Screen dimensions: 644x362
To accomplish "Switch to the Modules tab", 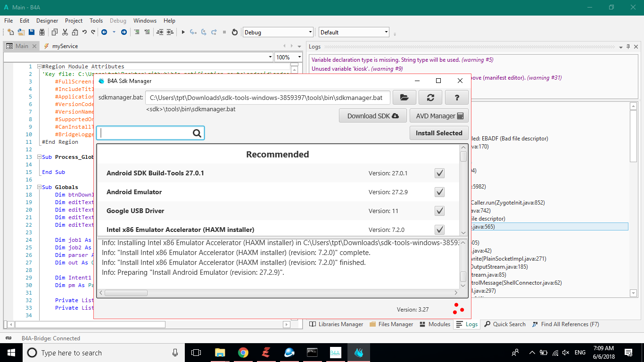I will click(x=435, y=324).
